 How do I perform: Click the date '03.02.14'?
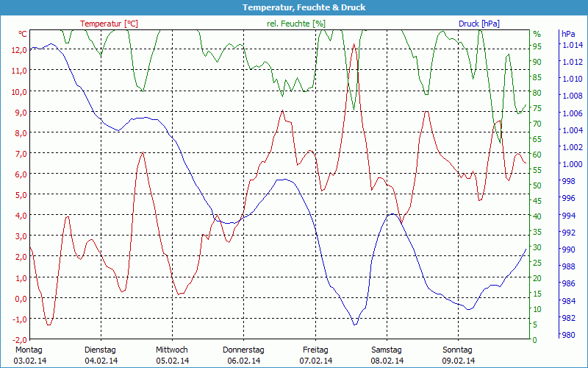pyautogui.click(x=30, y=361)
